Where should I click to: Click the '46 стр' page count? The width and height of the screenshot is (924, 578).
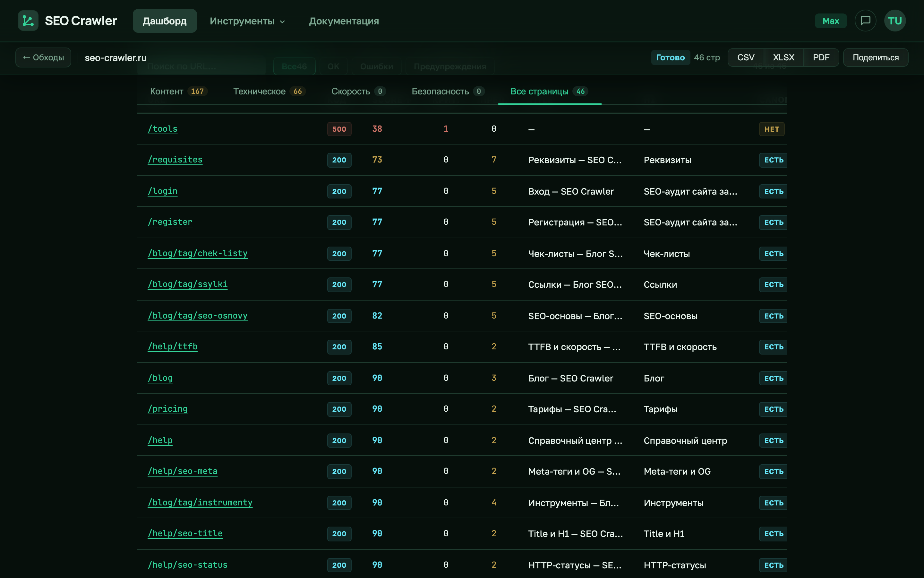pos(707,57)
